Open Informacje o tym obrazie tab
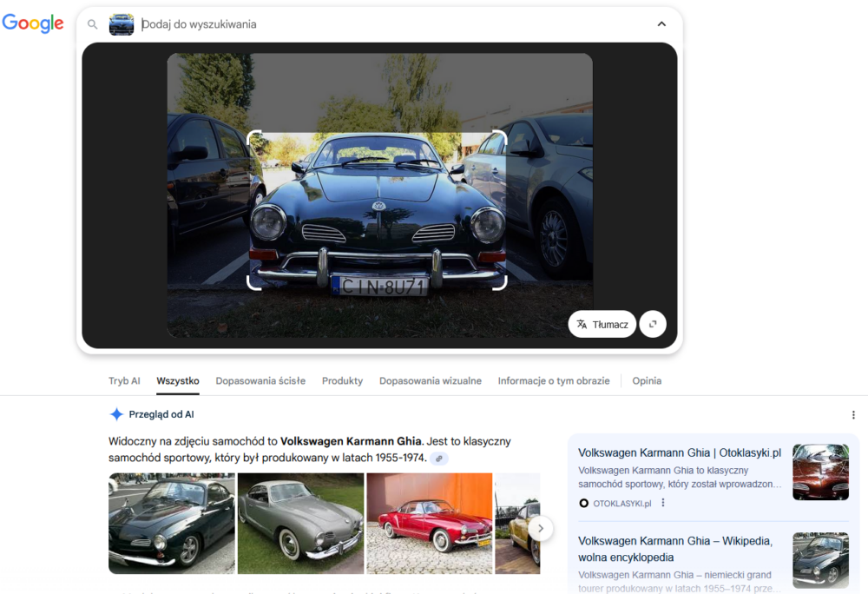Screen dimensions: 868x594 (554, 381)
